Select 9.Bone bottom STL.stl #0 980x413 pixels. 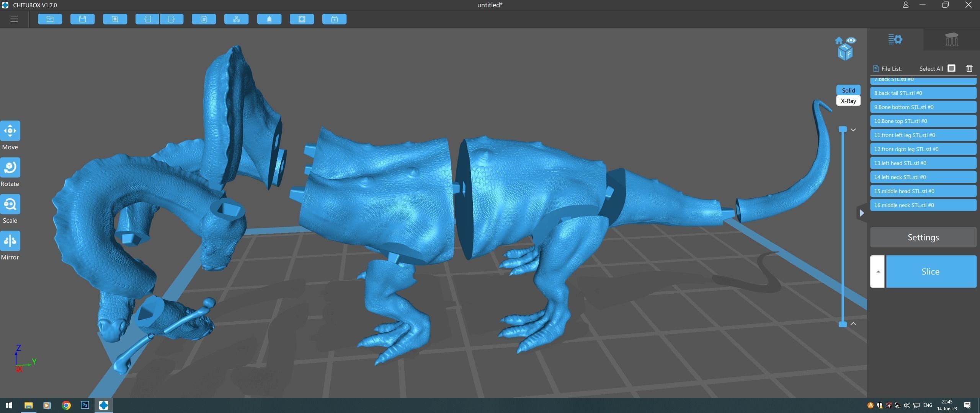click(923, 107)
